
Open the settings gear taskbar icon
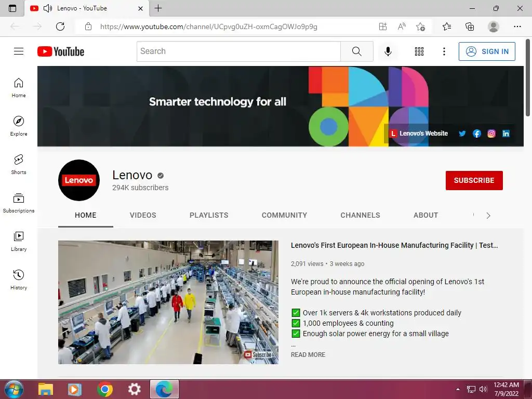point(135,389)
